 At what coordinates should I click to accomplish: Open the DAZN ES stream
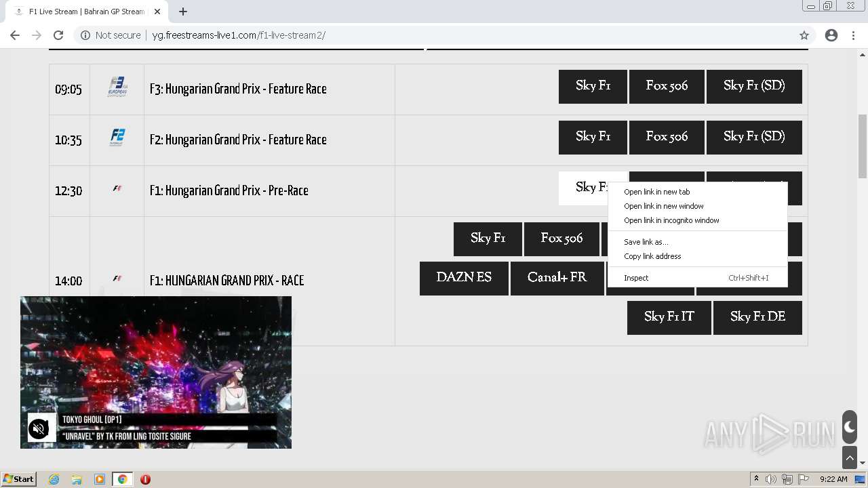pos(464,279)
